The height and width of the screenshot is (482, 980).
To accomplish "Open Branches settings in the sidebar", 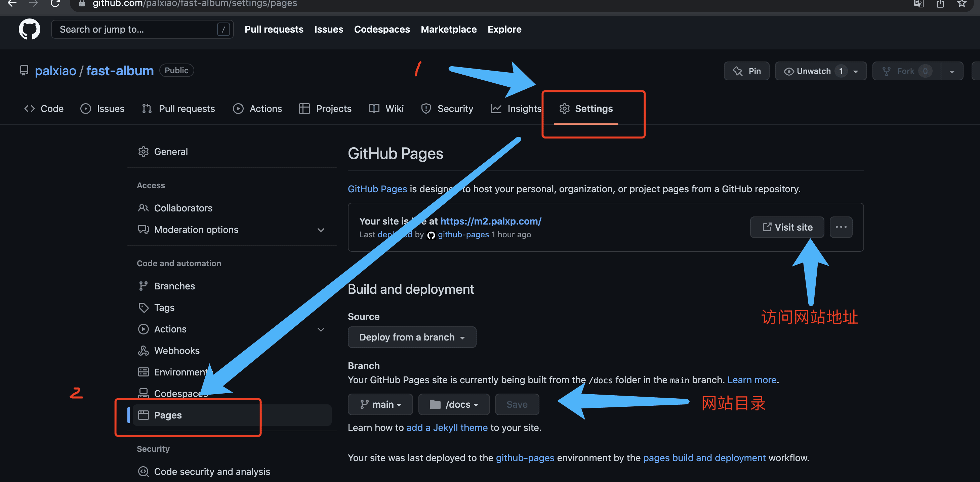I will pos(232,286).
